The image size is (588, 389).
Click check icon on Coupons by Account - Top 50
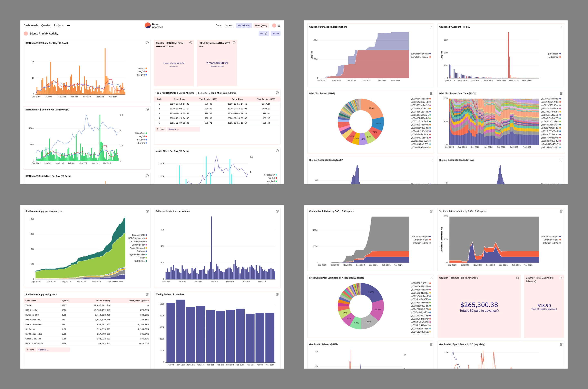pos(561,27)
